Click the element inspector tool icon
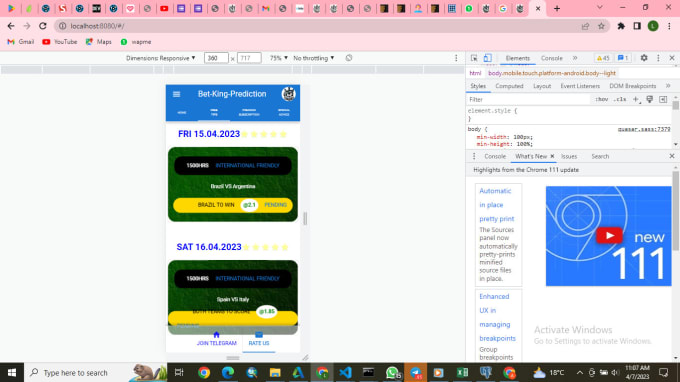Viewport: 680px width, 382px height. coord(474,58)
